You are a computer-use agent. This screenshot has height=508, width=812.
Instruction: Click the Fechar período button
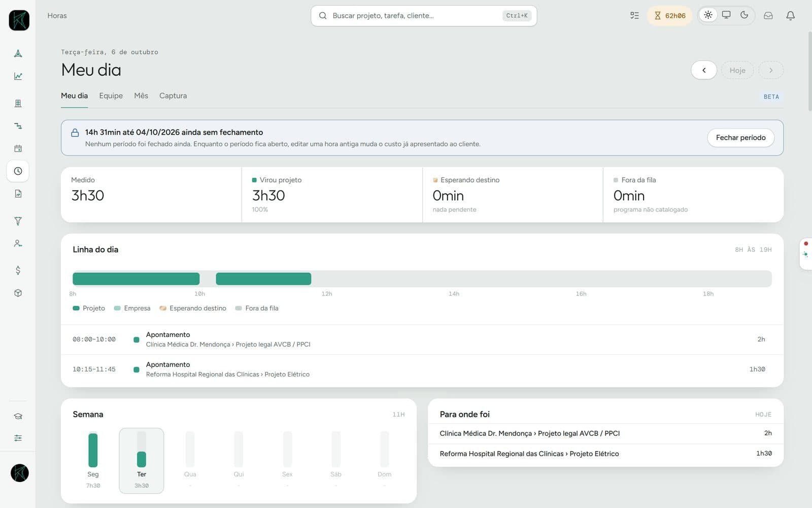coord(740,138)
